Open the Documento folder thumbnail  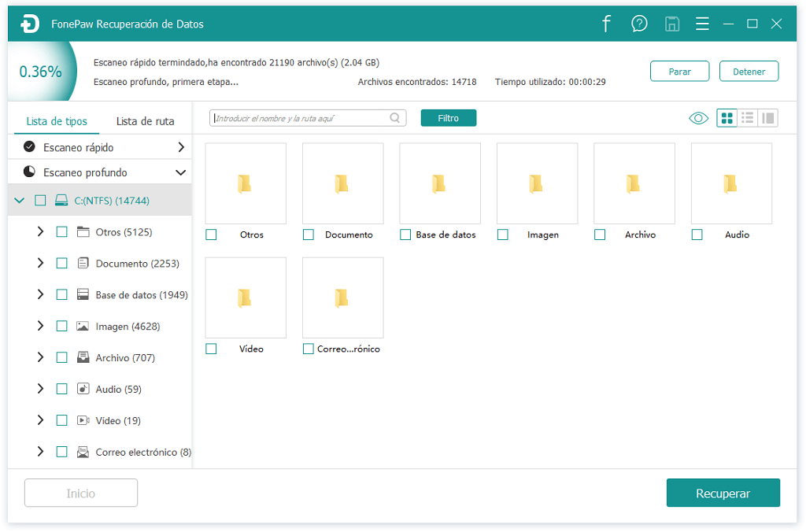point(343,183)
